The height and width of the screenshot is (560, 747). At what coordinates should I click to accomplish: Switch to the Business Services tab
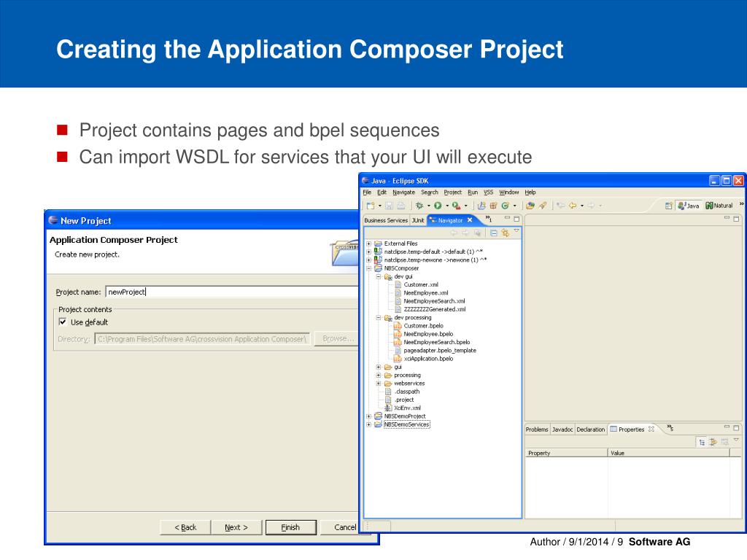click(386, 220)
